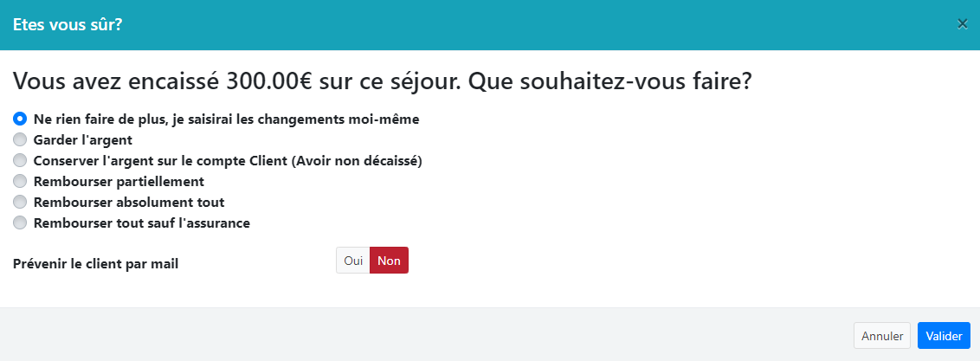Click the "Avoir non décaissé" option label text
The width and height of the screenshot is (980, 361).
pos(355,160)
